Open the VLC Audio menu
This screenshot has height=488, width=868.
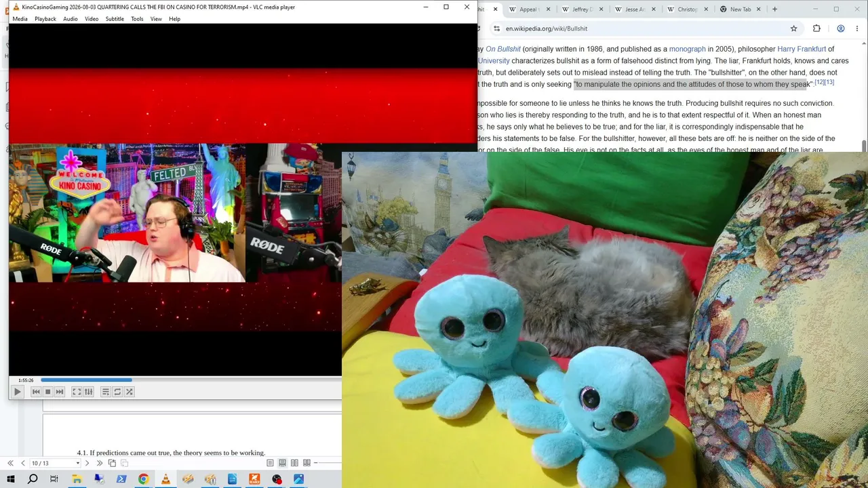[71, 19]
